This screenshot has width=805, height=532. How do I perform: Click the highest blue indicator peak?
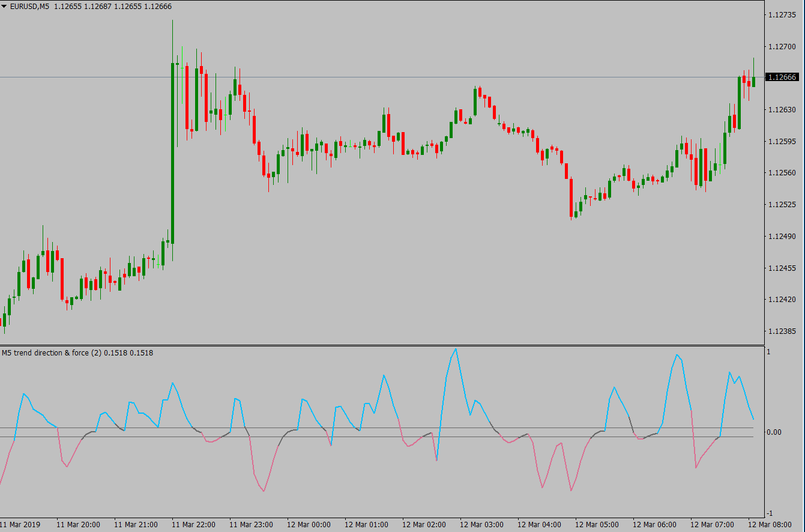tap(456, 349)
